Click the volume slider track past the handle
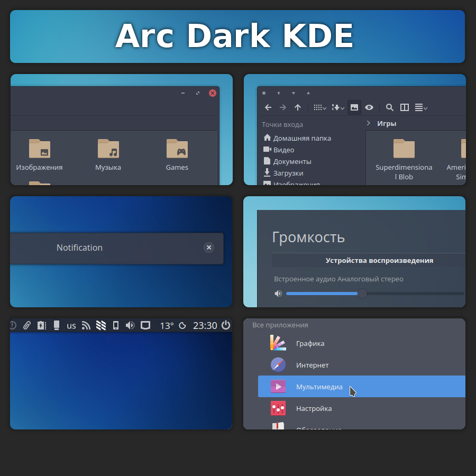 point(416,294)
